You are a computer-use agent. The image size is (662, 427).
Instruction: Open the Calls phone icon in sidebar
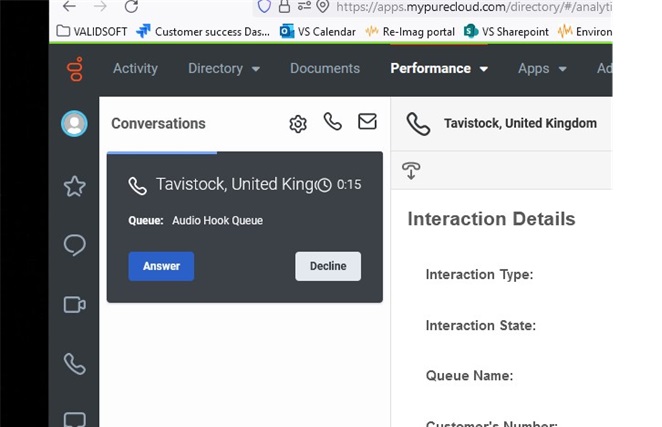click(74, 363)
